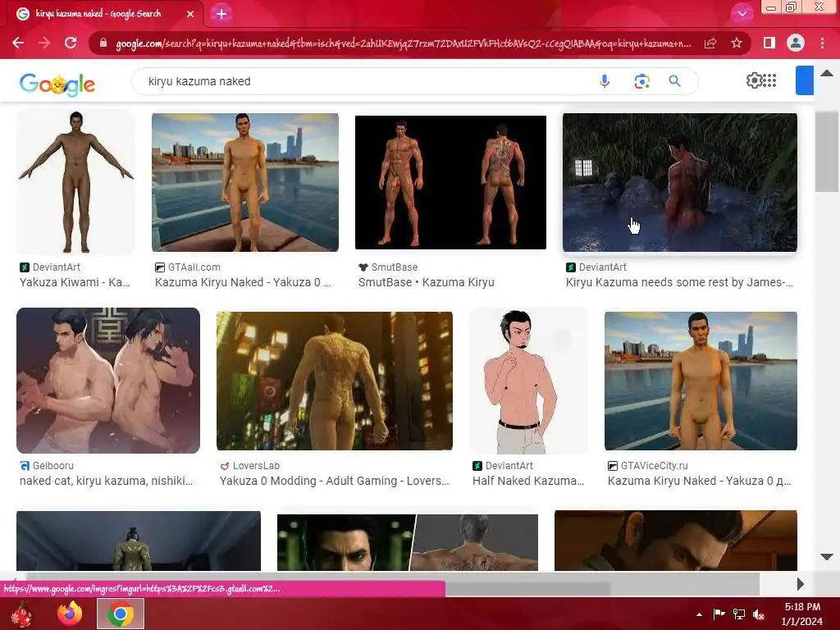The width and height of the screenshot is (840, 630).
Task: Click the DeviantArt label above 'Yakuza Kiwami - Ka...'
Action: [x=57, y=267]
